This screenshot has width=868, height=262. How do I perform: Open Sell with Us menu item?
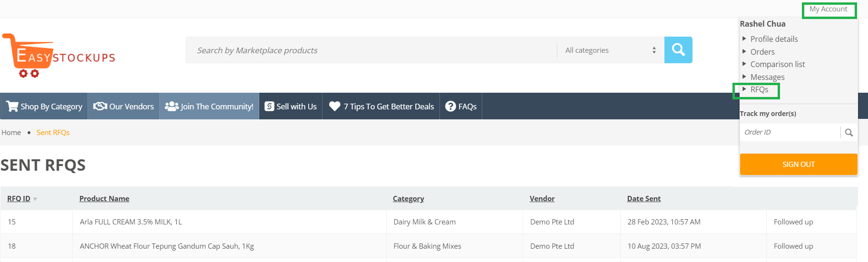(291, 107)
